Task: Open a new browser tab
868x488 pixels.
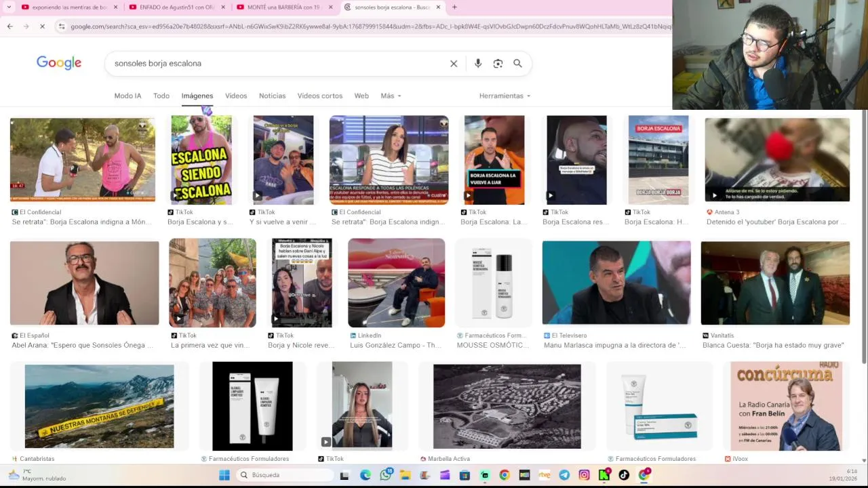Action: coord(454,7)
